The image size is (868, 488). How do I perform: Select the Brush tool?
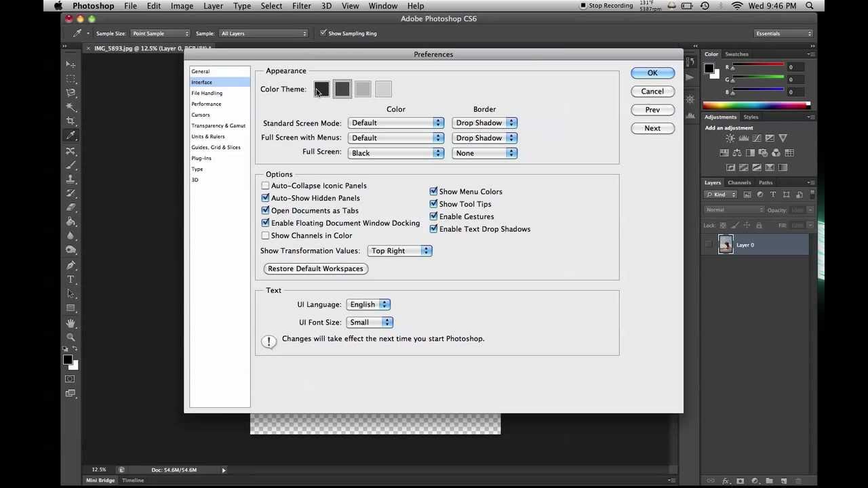[x=71, y=165]
